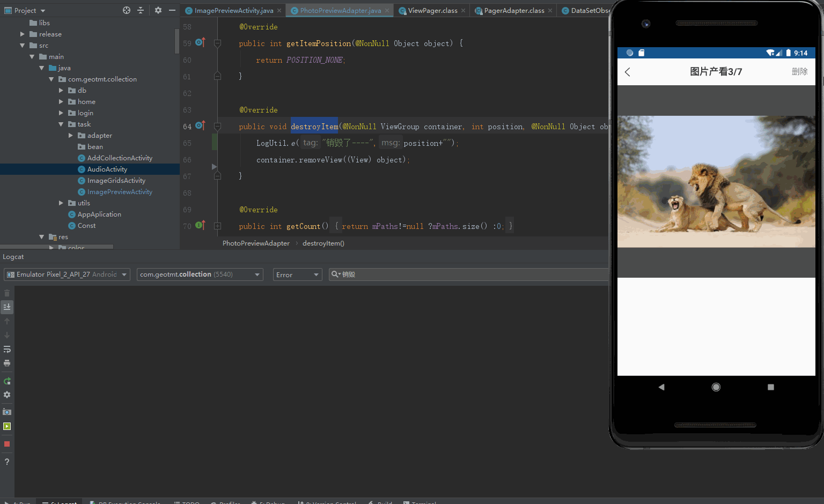Open Logcat help question mark icon

[7, 462]
